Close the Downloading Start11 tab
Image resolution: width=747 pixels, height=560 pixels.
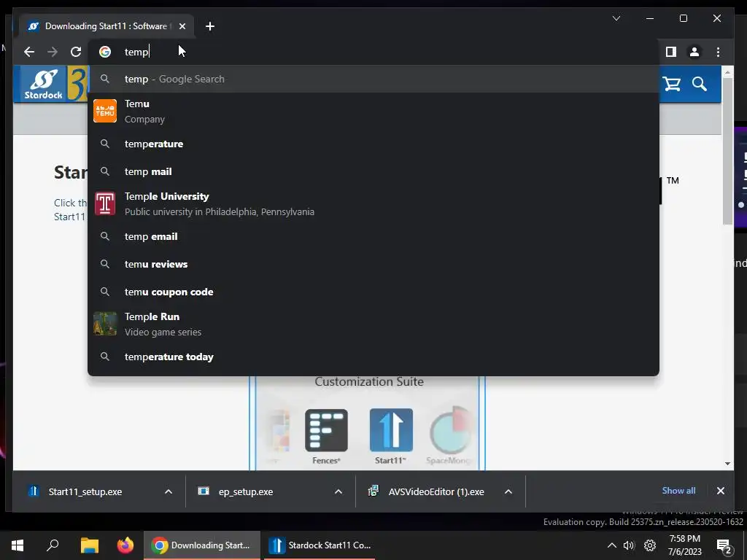pos(182,26)
